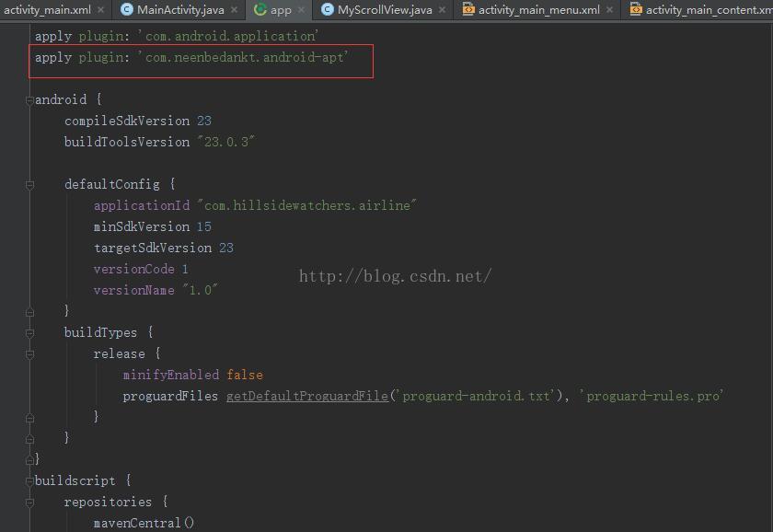Click the false value after minifyEnabled
This screenshot has width=773, height=532.
coord(245,376)
